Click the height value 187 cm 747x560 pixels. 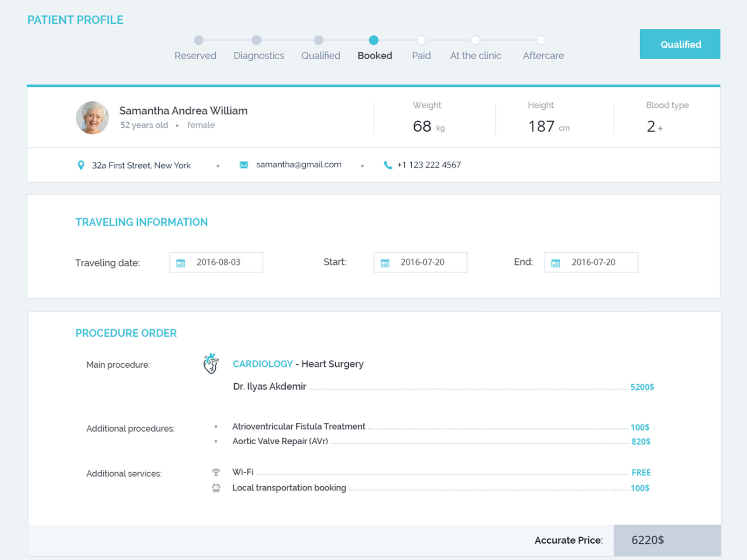(549, 126)
